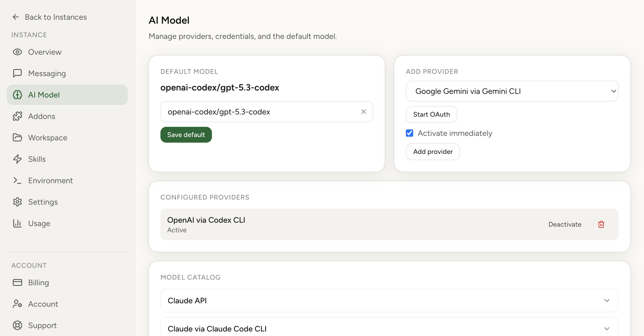Select the Addons puzzle piece icon
Screen dimensions: 644x336
pyautogui.click(x=17, y=116)
